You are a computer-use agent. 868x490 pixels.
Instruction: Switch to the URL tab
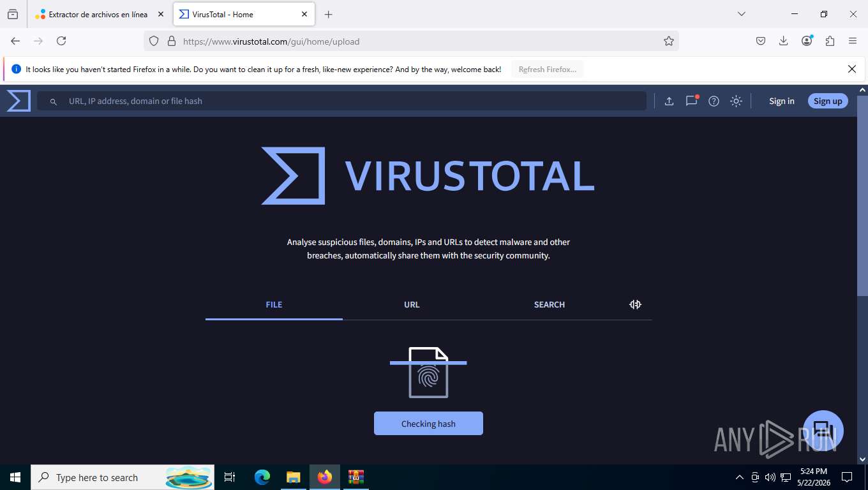(412, 304)
